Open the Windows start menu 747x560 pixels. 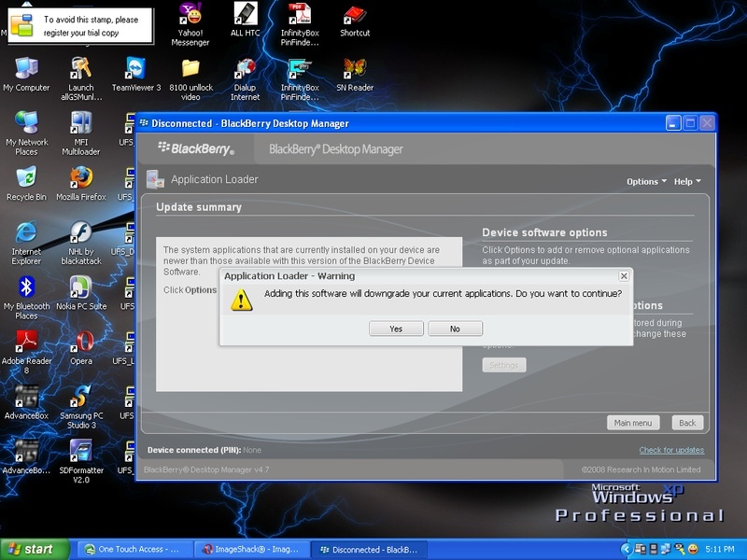point(35,550)
